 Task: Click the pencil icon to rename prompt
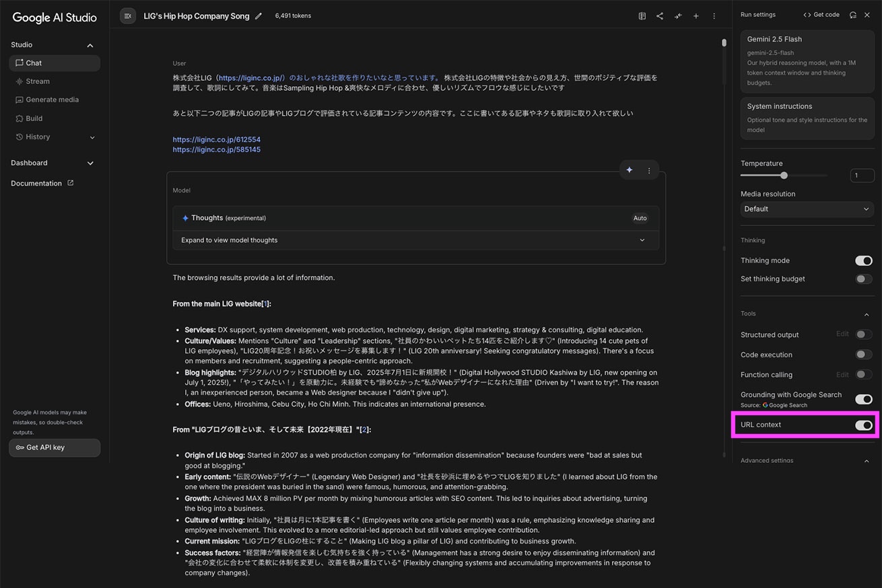point(259,16)
